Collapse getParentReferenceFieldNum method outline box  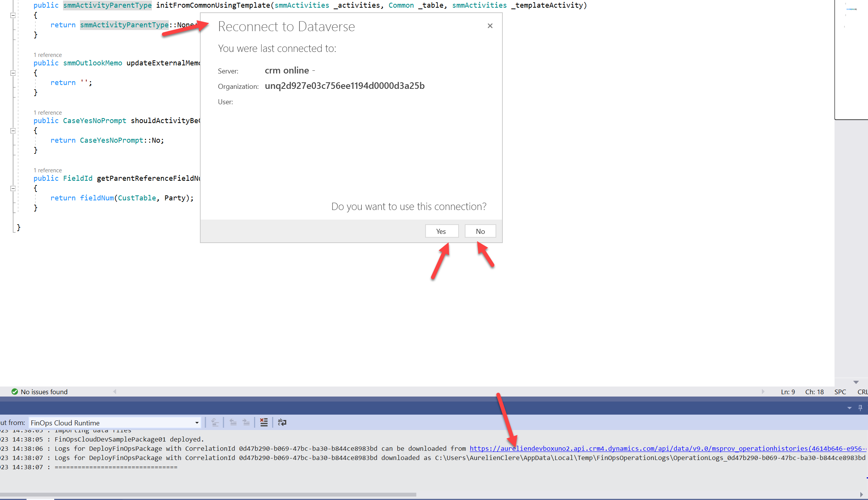pos(13,188)
